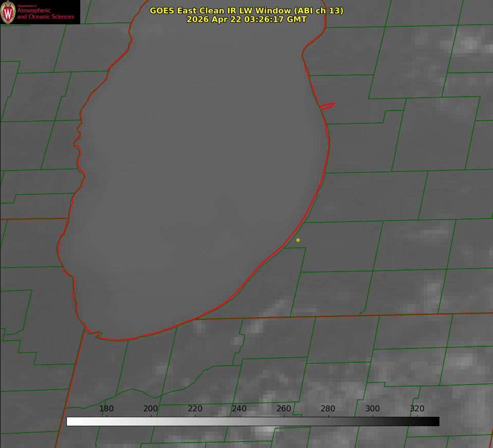Click the 280 label on the colorbar
Viewport: 493px width, 448px height.
click(328, 408)
